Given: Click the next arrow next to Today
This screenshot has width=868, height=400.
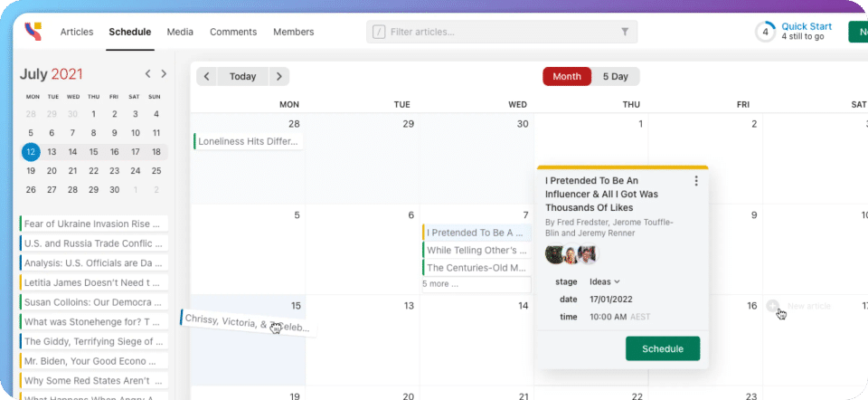Looking at the screenshot, I should tap(279, 76).
